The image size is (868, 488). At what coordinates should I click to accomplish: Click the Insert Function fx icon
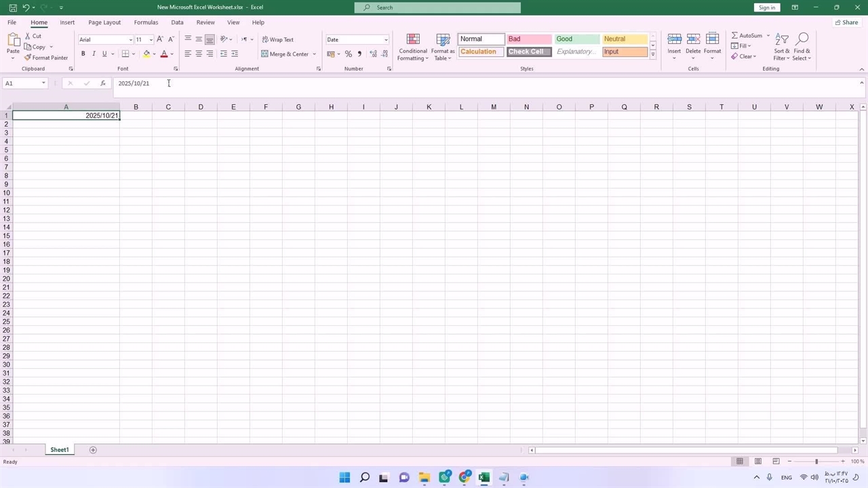click(x=103, y=83)
